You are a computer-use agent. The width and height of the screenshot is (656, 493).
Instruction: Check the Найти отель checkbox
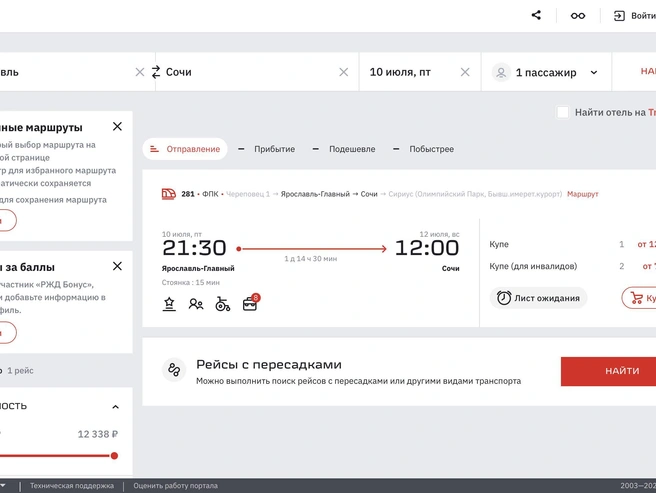pyautogui.click(x=563, y=112)
